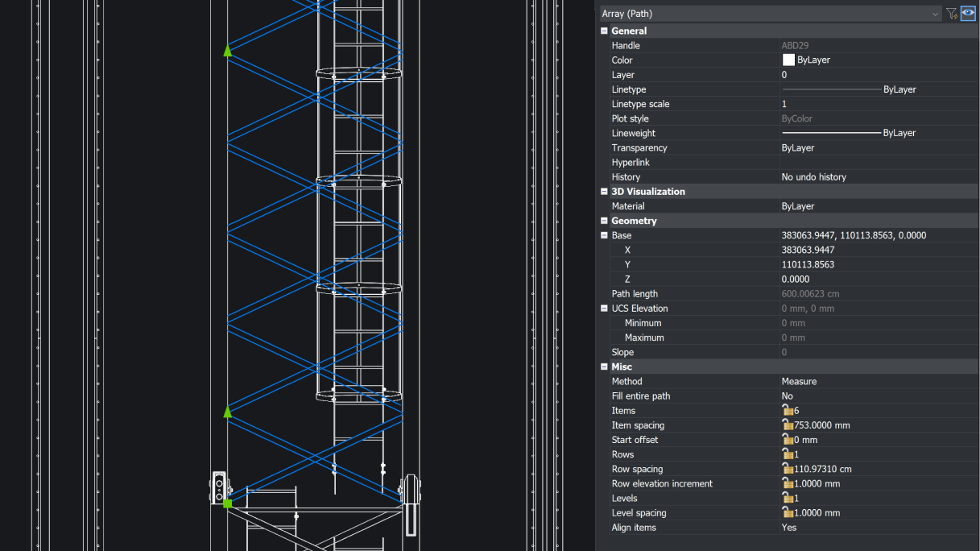Collapse the Misc section
The image size is (980, 551).
604,367
